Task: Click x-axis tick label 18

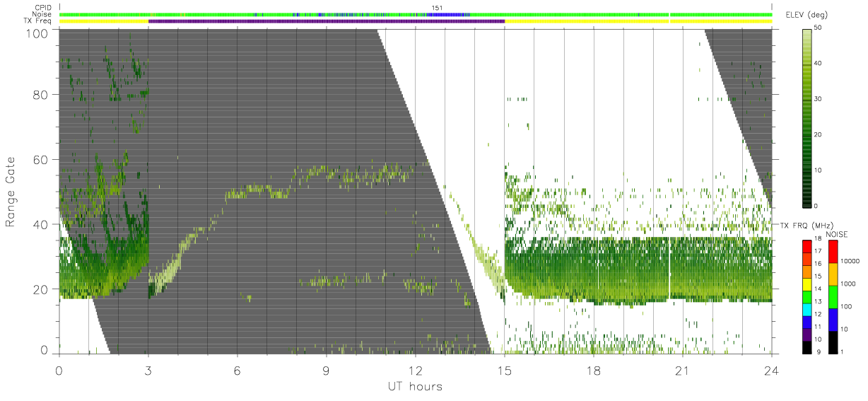Action: point(594,370)
